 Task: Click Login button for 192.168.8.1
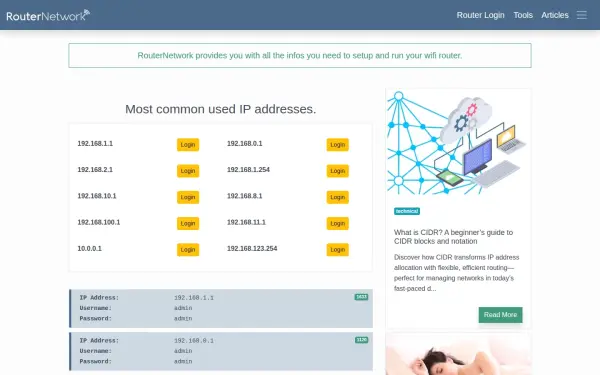coord(338,197)
